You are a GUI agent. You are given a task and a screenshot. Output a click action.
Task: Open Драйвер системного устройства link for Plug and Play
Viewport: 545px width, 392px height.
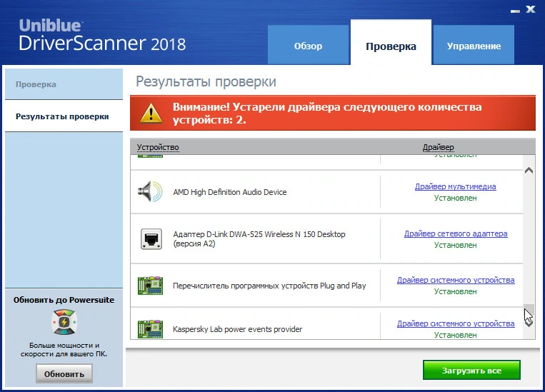click(x=456, y=280)
